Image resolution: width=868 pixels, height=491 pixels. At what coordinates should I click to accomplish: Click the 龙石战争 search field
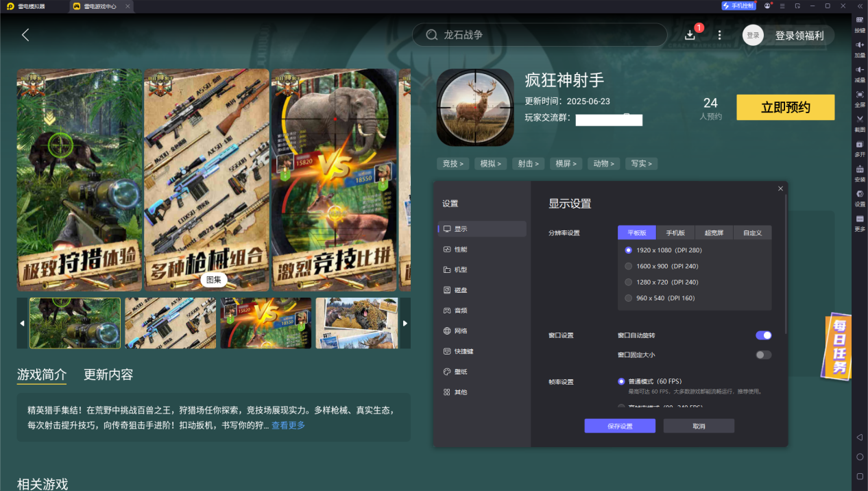click(x=540, y=35)
